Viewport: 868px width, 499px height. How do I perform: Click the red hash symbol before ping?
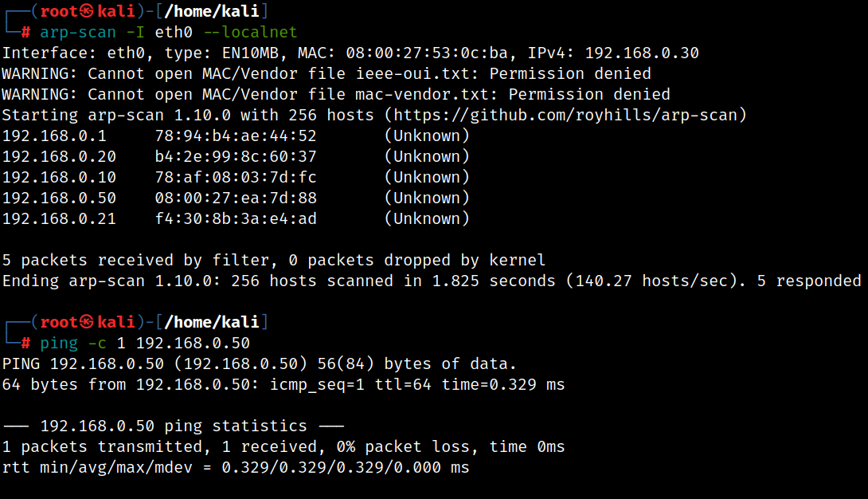click(25, 344)
